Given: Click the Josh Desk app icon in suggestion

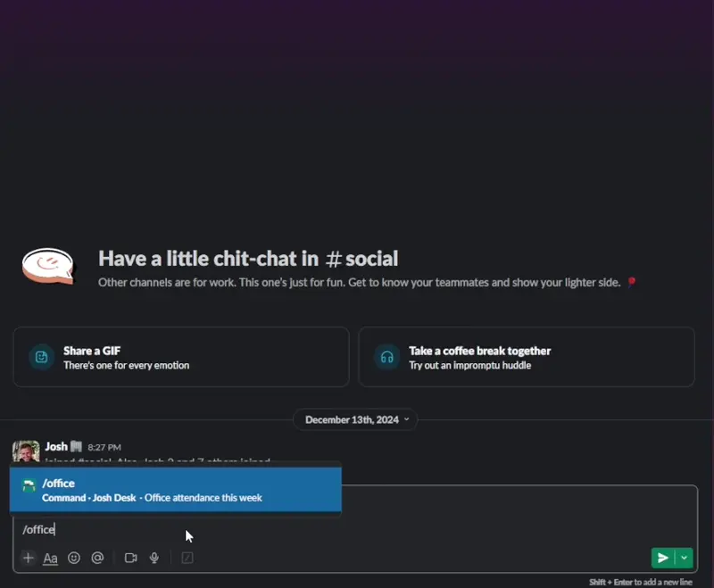Looking at the screenshot, I should click(x=29, y=486).
